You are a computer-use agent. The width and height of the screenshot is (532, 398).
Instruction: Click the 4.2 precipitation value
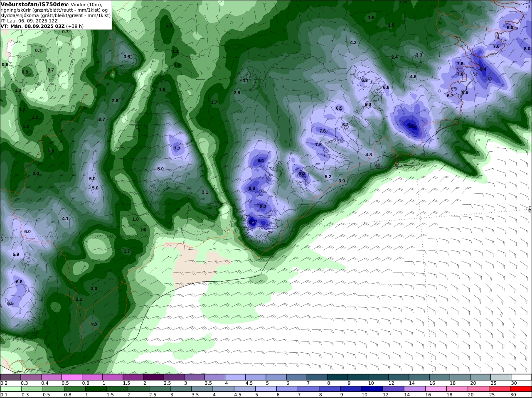pyautogui.click(x=353, y=43)
